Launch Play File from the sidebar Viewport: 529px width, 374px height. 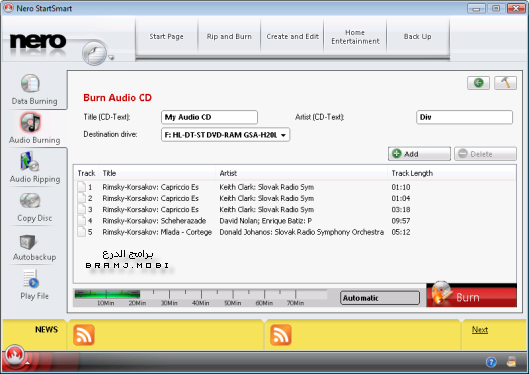point(34,285)
